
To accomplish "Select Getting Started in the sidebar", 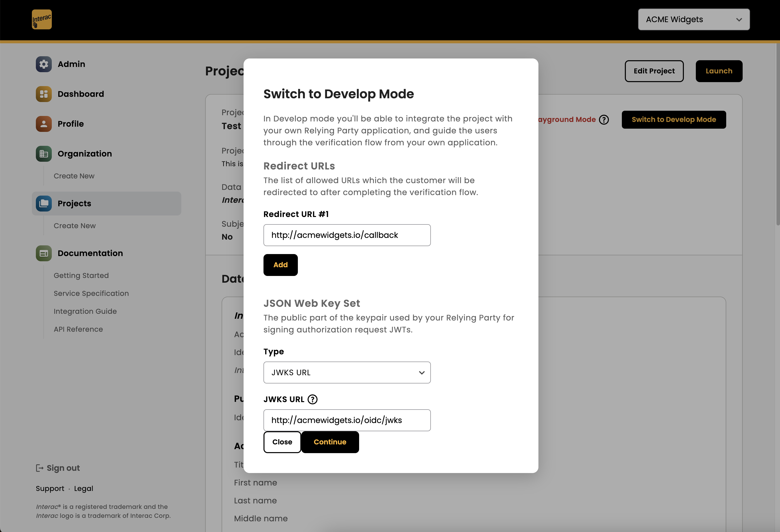I will [x=81, y=275].
